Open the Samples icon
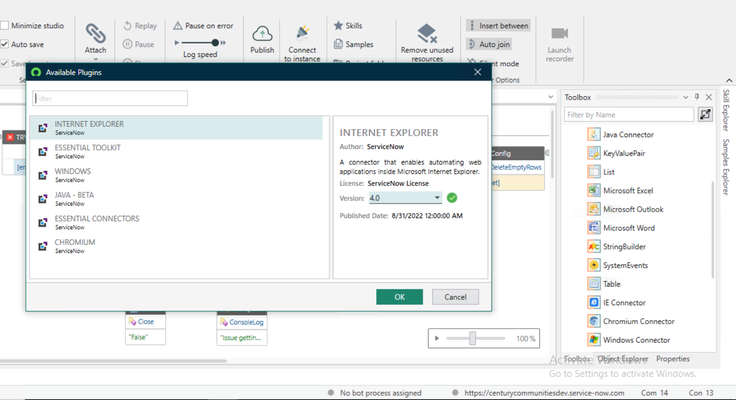This screenshot has width=736, height=400. pyautogui.click(x=338, y=44)
